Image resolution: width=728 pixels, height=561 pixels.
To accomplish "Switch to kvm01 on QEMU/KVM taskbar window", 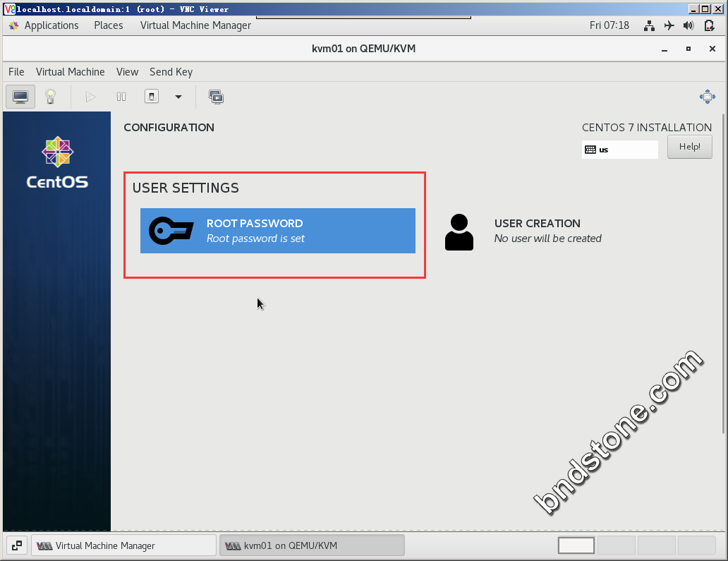I will coord(312,545).
